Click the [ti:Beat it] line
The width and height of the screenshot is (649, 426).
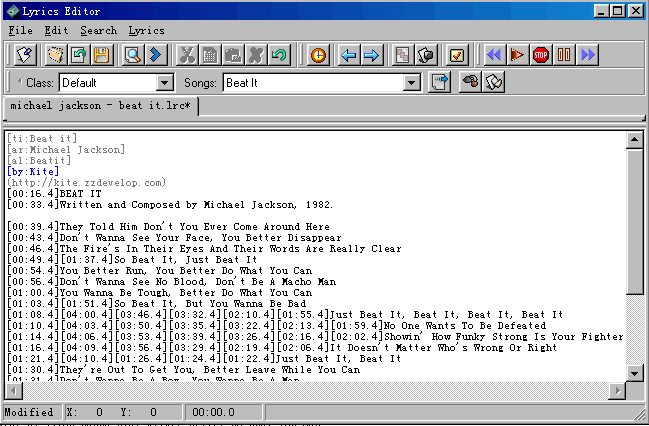pyautogui.click(x=42, y=139)
